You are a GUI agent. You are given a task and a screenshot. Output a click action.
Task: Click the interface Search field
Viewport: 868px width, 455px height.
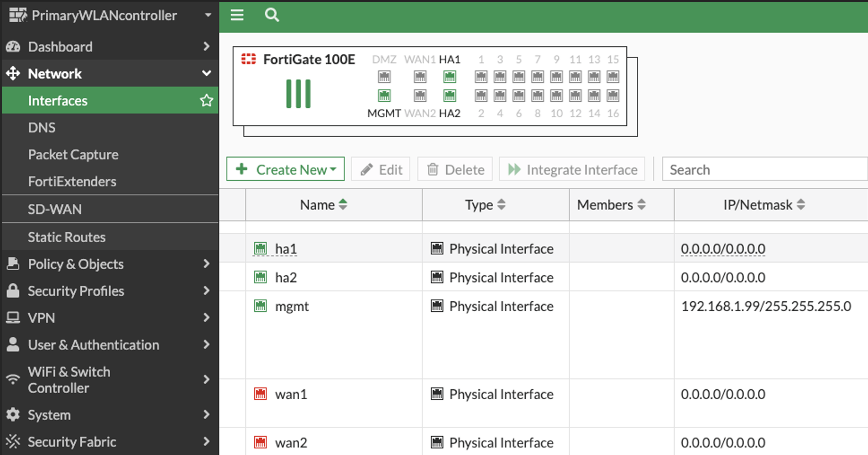tap(765, 169)
